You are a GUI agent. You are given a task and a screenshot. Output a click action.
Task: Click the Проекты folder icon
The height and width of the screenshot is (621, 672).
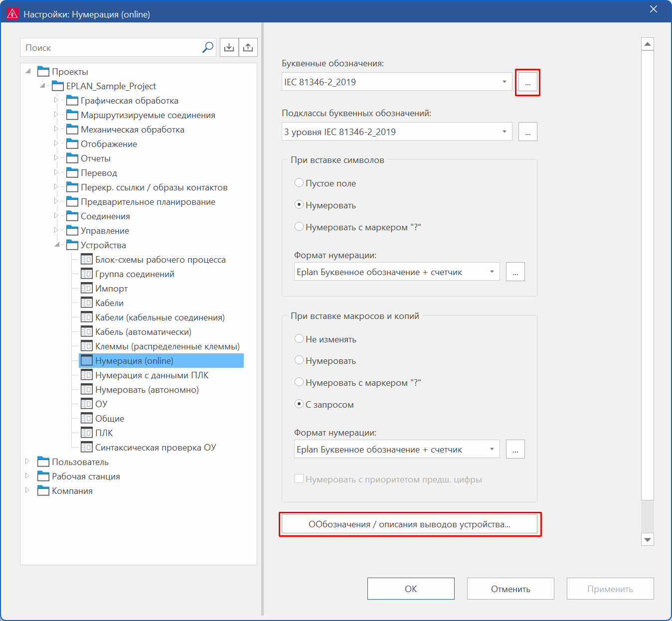click(43, 71)
